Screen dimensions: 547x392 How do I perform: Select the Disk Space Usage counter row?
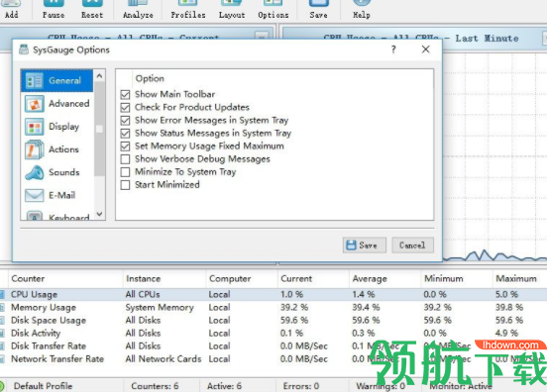(273, 321)
